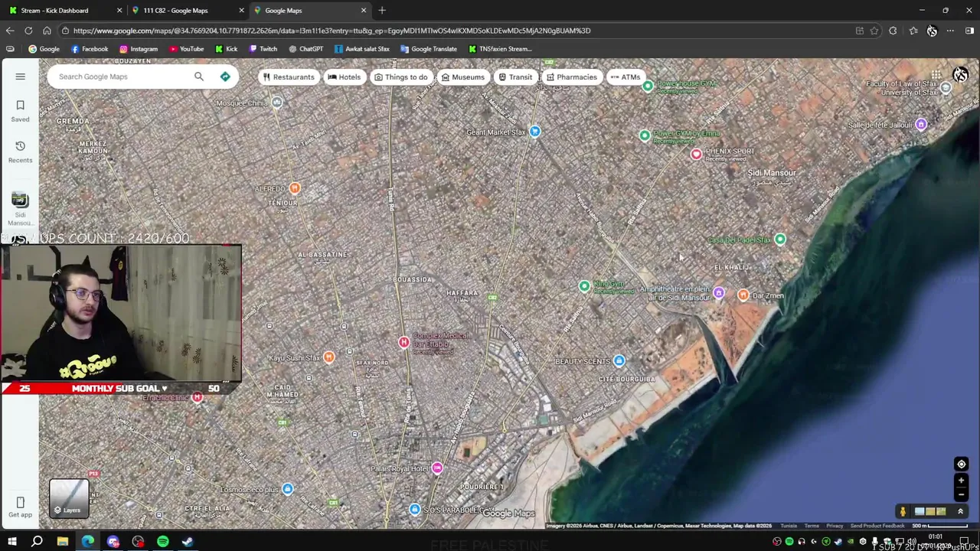The image size is (980, 551).
Task: Toggle the browser sidebar
Action: tap(969, 31)
